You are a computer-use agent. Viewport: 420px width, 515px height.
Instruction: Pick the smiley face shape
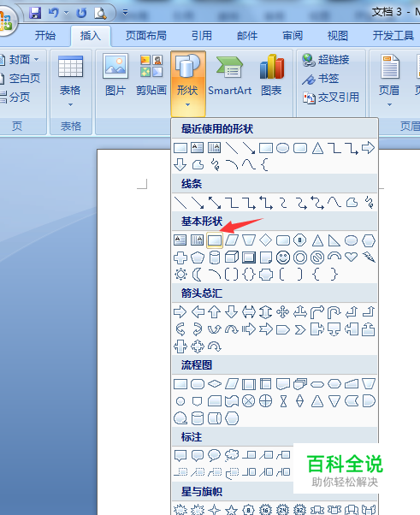coord(283,257)
